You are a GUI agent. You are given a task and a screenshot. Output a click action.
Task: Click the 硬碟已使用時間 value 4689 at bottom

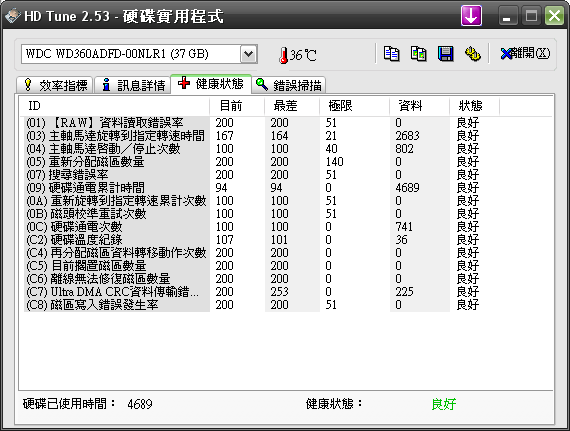point(140,404)
